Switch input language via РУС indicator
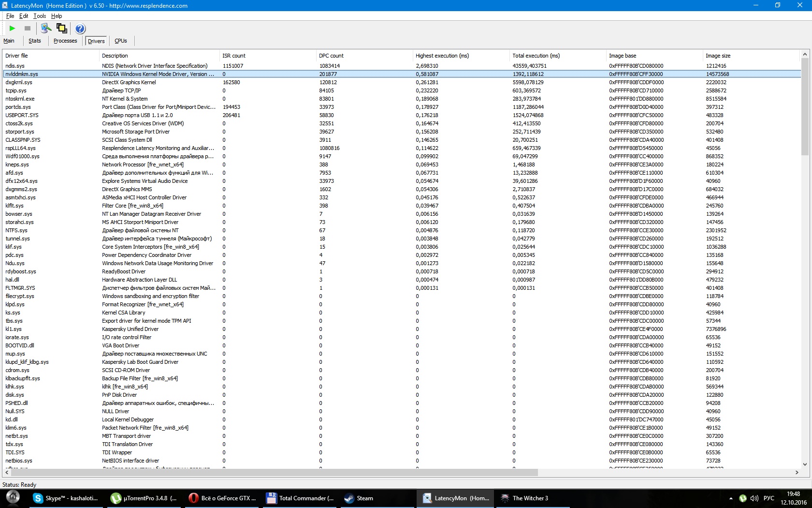Viewport: 812px width, 508px height. pos(768,498)
